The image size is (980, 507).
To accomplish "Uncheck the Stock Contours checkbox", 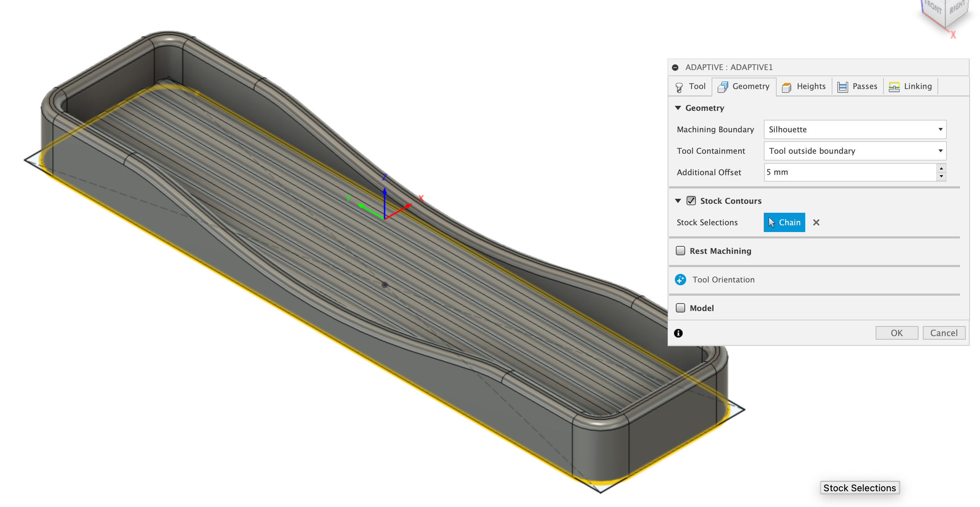I will point(691,201).
